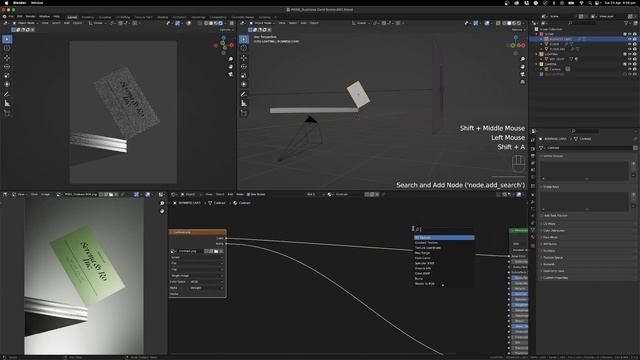Choose Texture Coordinate in node search list
The width and height of the screenshot is (640, 360).
coord(444,248)
